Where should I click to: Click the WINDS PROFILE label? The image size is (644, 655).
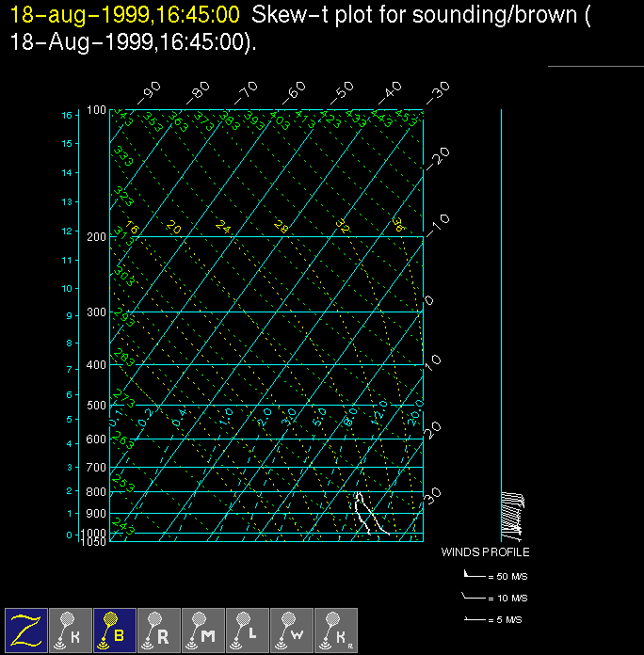[485, 552]
